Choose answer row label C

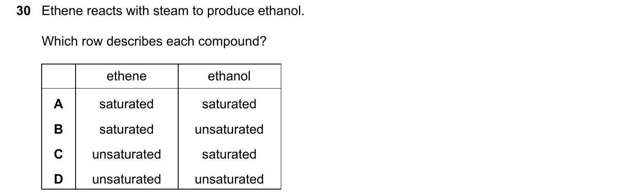point(58,154)
